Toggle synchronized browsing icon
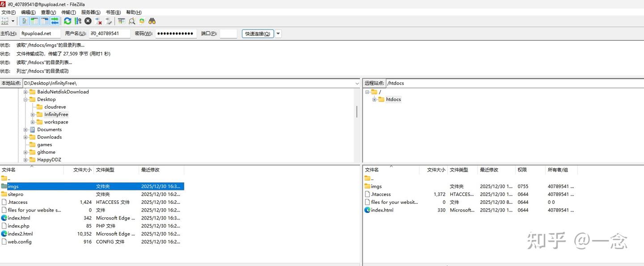The height and width of the screenshot is (266, 644). click(142, 21)
